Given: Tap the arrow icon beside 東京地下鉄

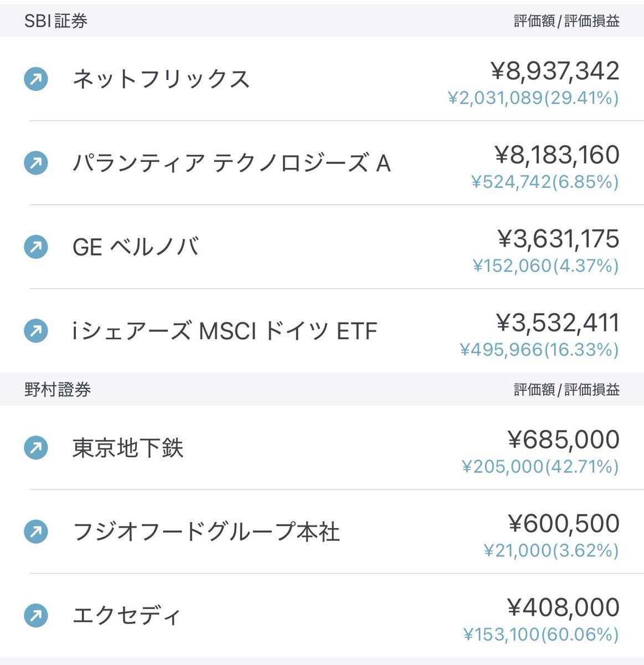Looking at the screenshot, I should tap(36, 448).
